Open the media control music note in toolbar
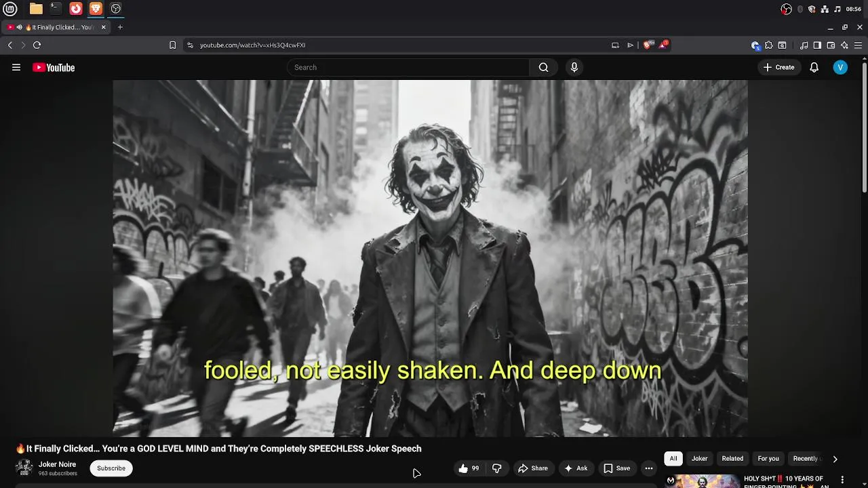 pyautogui.click(x=804, y=45)
